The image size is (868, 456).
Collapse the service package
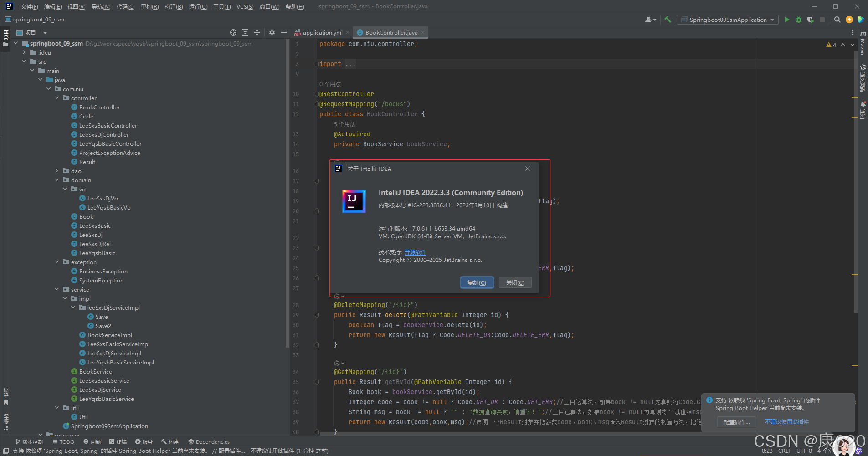[x=57, y=289]
